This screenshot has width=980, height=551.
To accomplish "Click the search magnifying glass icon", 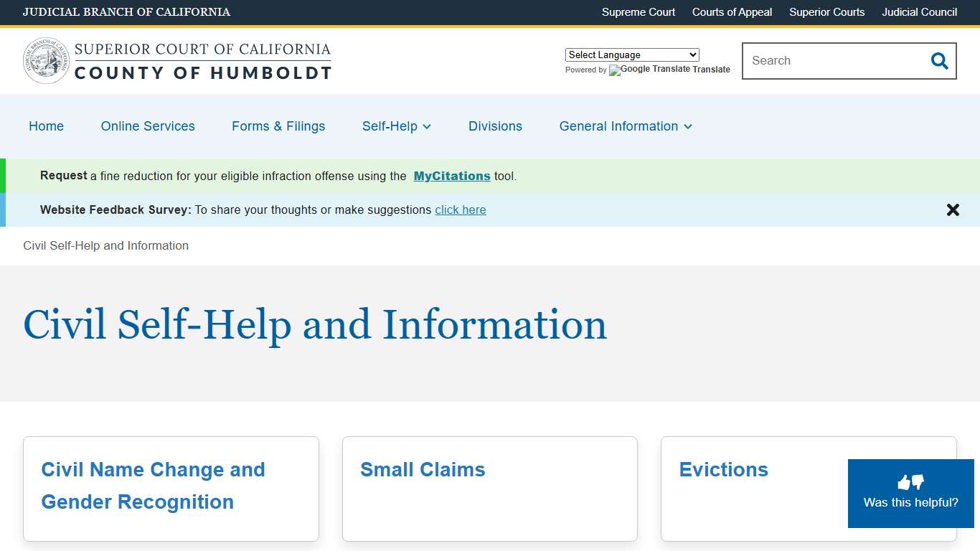I will [x=939, y=61].
